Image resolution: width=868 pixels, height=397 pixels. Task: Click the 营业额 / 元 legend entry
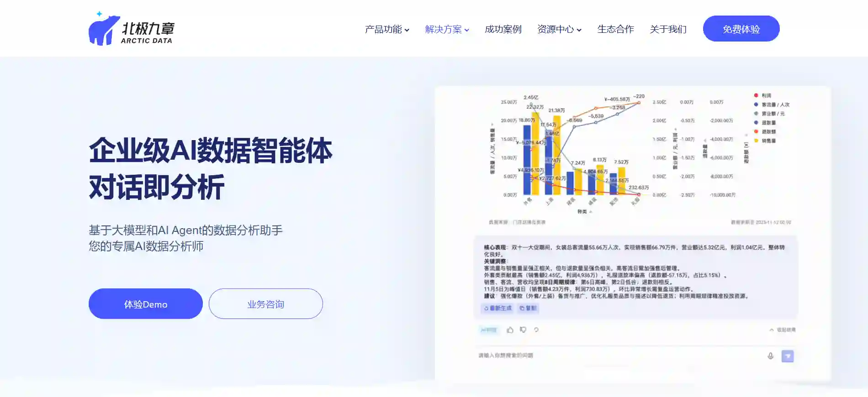point(770,114)
